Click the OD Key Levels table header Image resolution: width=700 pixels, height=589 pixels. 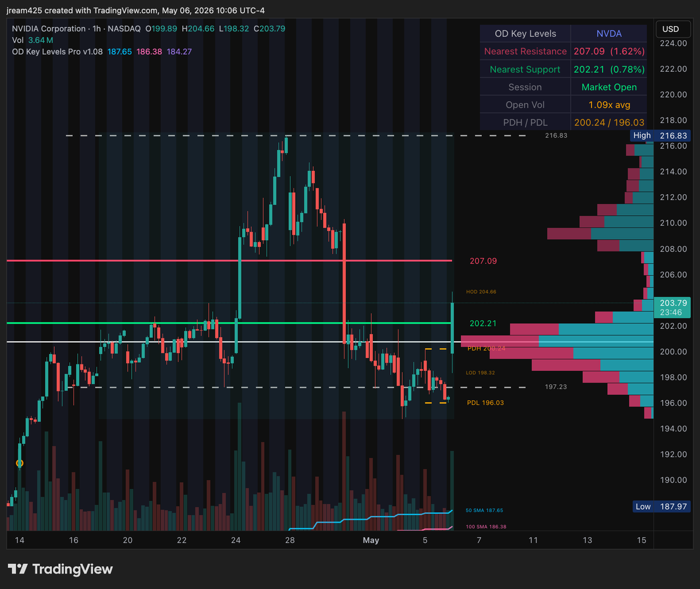click(525, 34)
